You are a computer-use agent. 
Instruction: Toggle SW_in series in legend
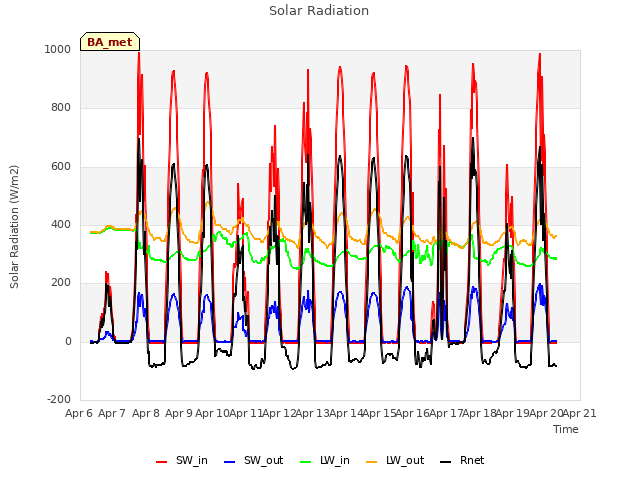182,461
